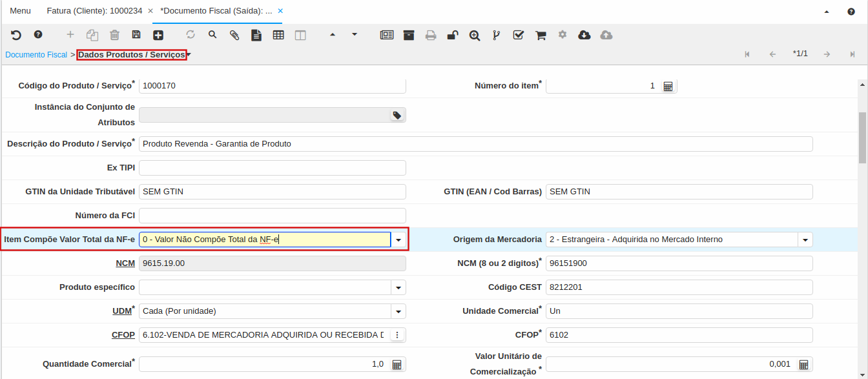Viewport: 868px width, 379px height.
Task: Click the shopping cart icon in toolbar
Action: pos(541,36)
